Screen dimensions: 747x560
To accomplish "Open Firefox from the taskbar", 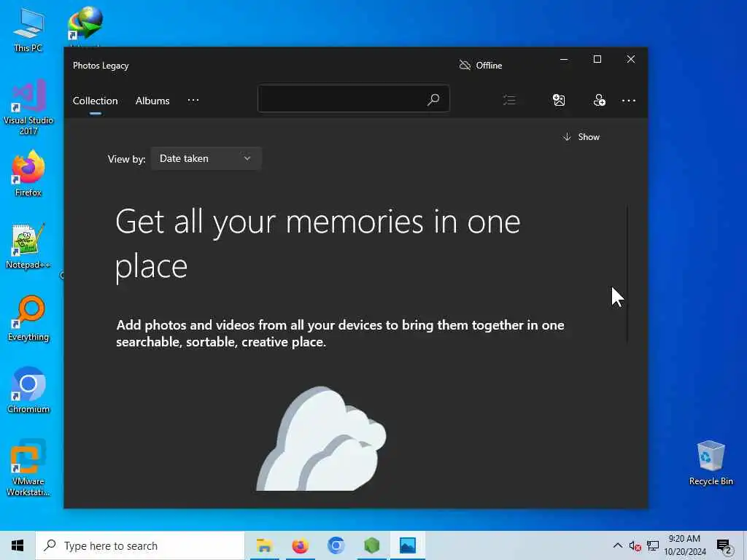I will coord(300,545).
